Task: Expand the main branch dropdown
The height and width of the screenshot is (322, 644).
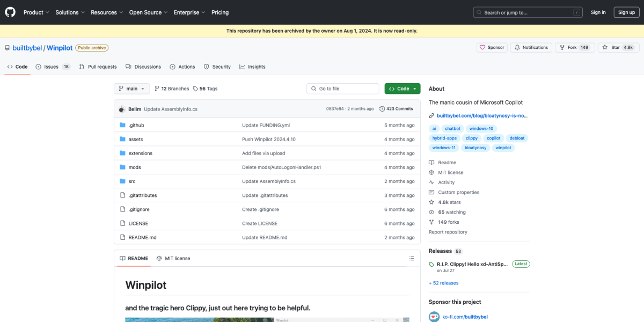Action: 131,89
